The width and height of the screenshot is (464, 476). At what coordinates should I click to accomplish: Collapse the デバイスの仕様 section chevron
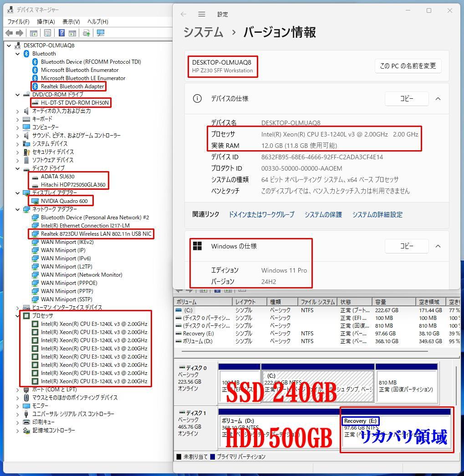pos(438,98)
